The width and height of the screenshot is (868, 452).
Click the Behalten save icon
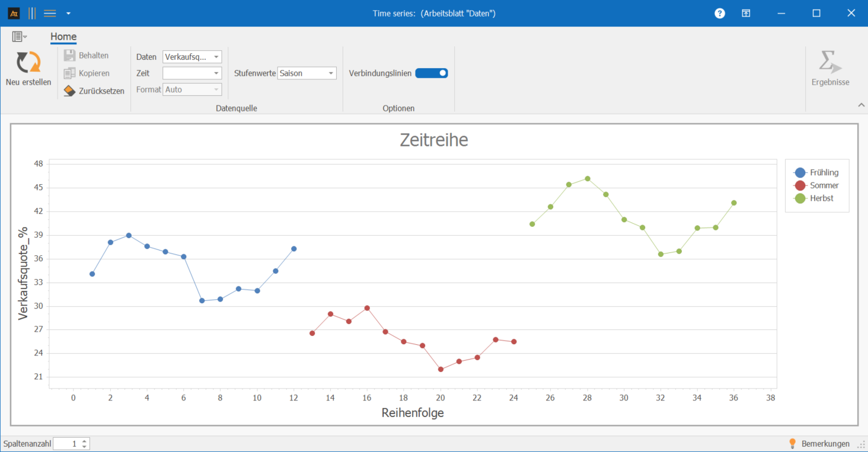pos(69,56)
